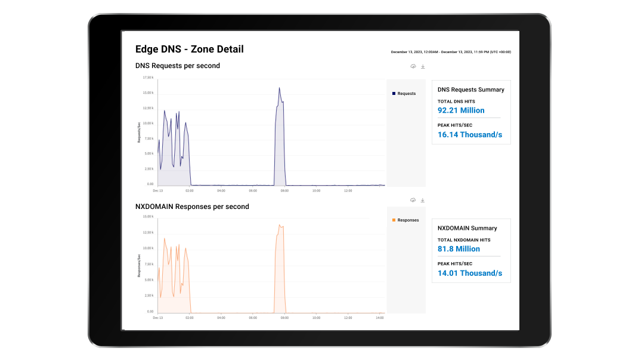Screen dimensions: 644x363
Task: Click the 92.21 Million total DNS hits value
Action: pos(461,110)
